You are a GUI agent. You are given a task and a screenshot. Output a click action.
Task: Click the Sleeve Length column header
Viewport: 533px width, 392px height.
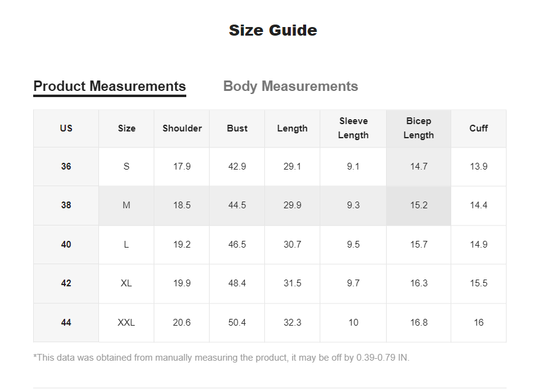point(353,128)
